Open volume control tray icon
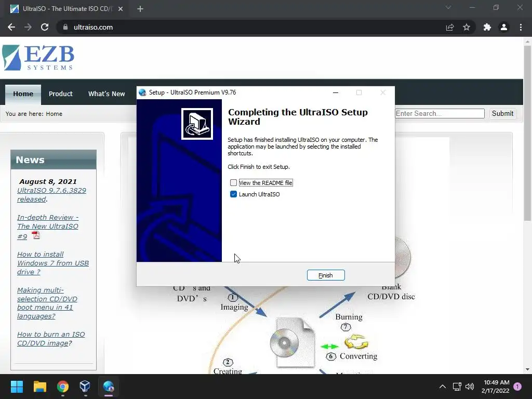532x399 pixels. 470,387
